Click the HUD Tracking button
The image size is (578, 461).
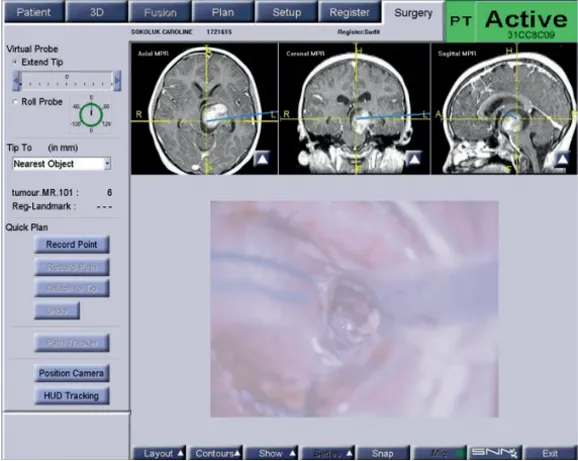pos(72,396)
